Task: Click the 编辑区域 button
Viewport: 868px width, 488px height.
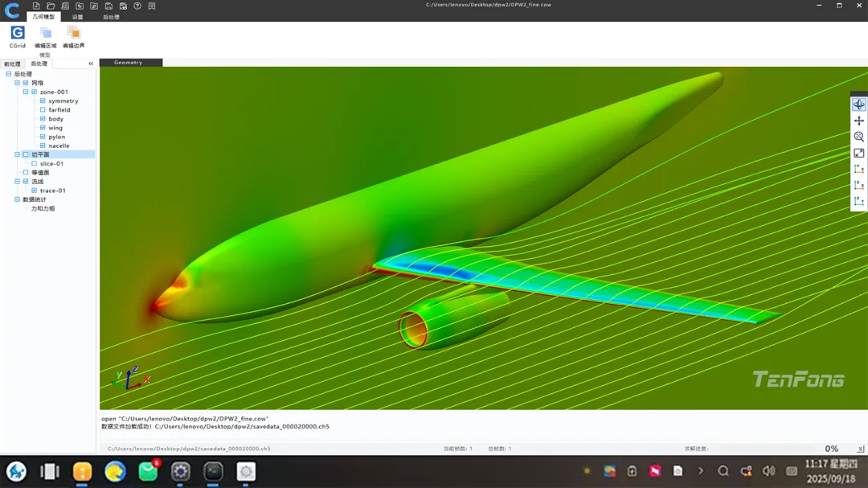Action: (x=45, y=37)
